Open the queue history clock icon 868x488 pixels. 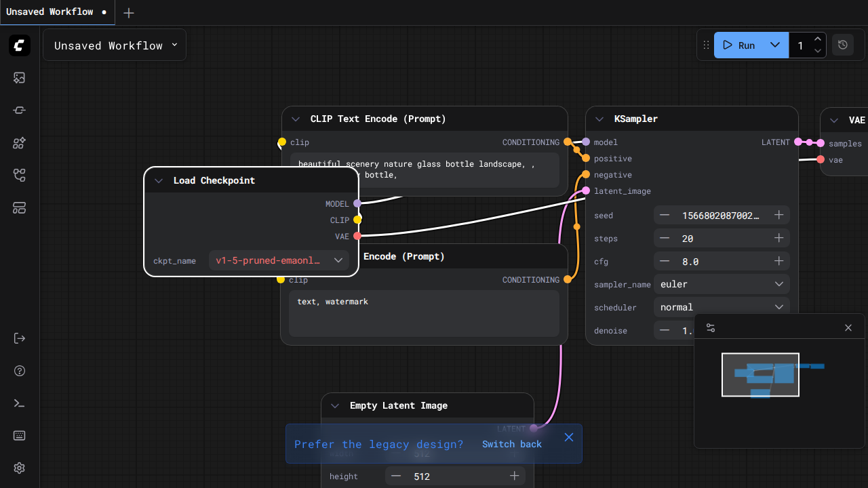[843, 45]
